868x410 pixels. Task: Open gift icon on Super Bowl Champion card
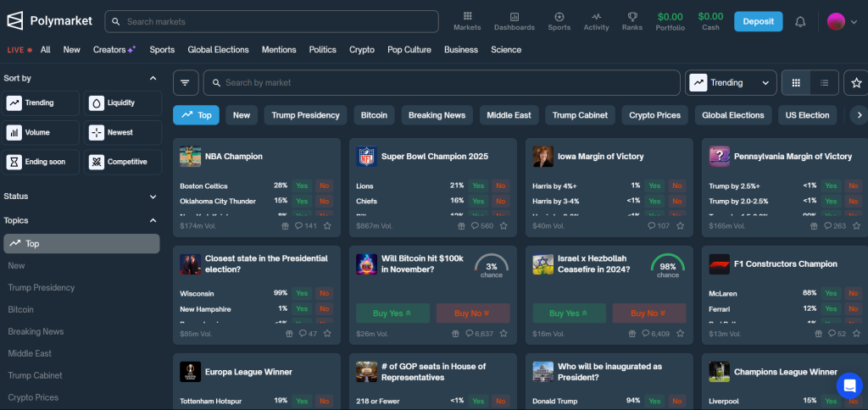[460, 226]
